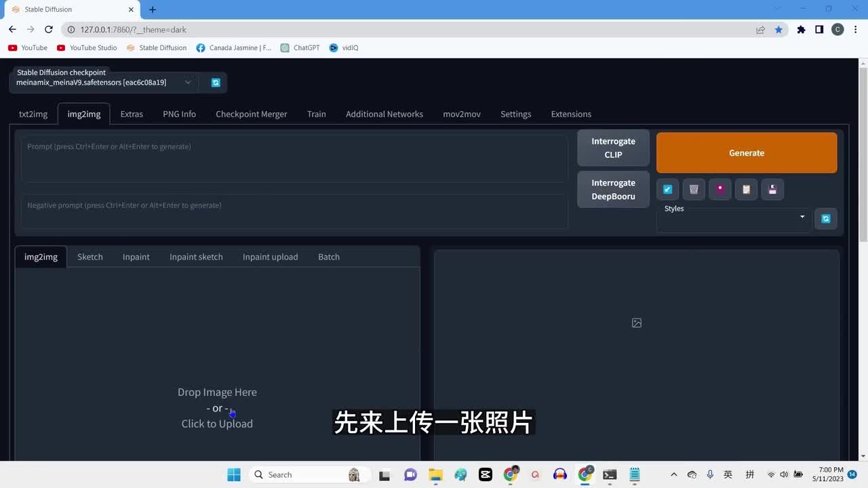
Task: Click into the Negative prompt text field
Action: click(x=294, y=211)
